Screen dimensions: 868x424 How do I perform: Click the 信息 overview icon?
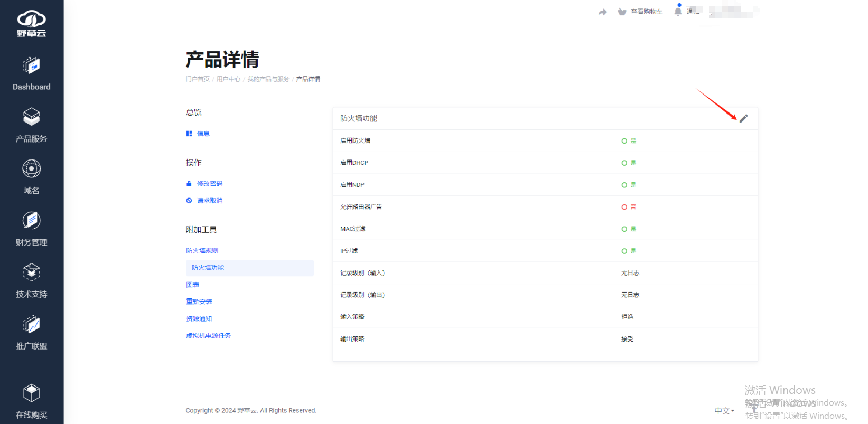pyautogui.click(x=189, y=134)
